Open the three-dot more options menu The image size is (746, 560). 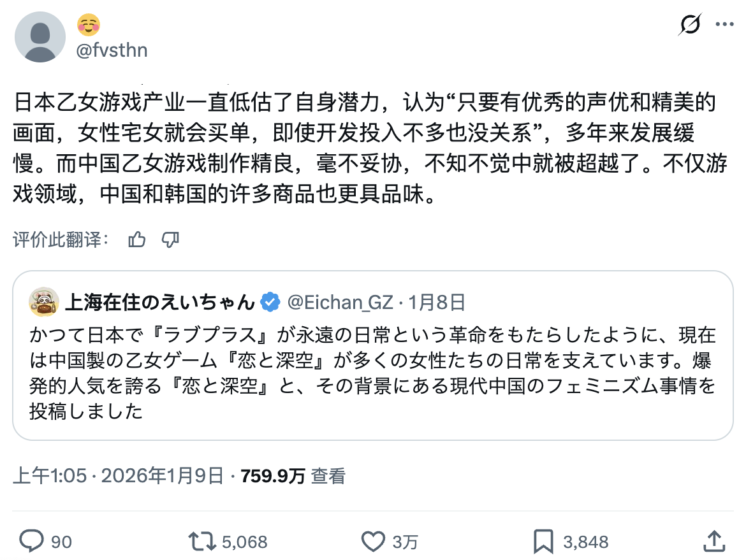pos(725,25)
